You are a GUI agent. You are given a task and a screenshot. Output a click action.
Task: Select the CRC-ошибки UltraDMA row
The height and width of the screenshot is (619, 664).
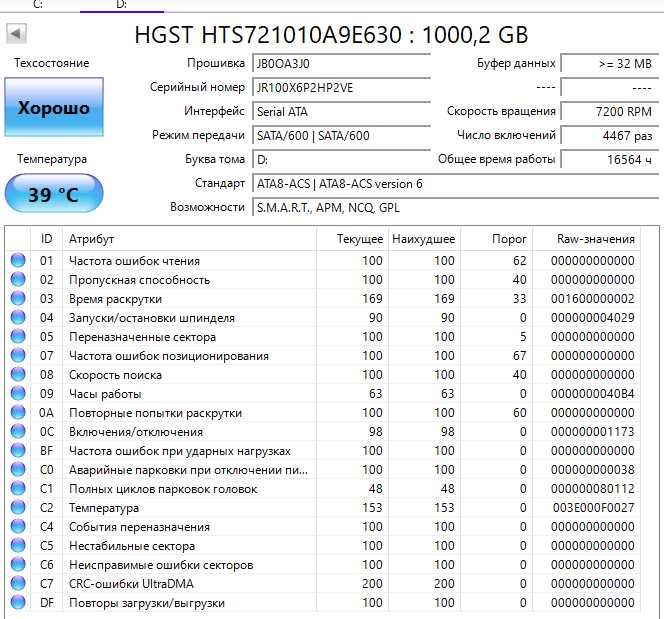click(x=323, y=583)
